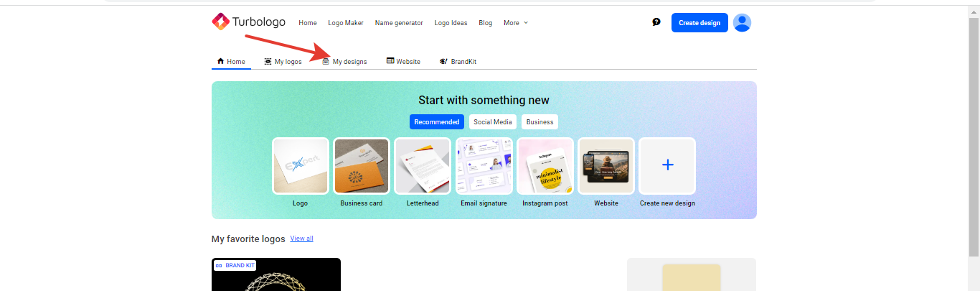Click the plus icon to create new design

pos(667,165)
